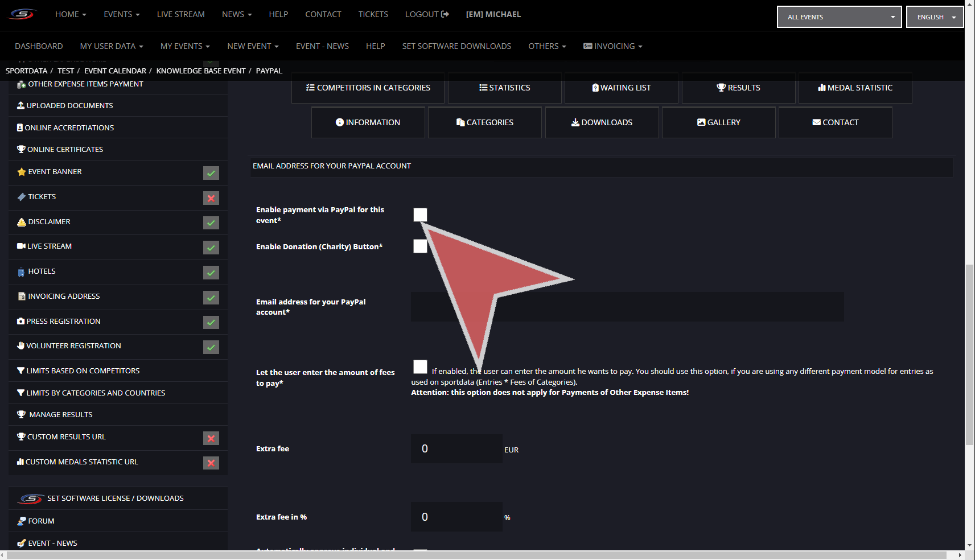Click the green check beside Event Banner
The height and width of the screenshot is (560, 975).
click(211, 173)
